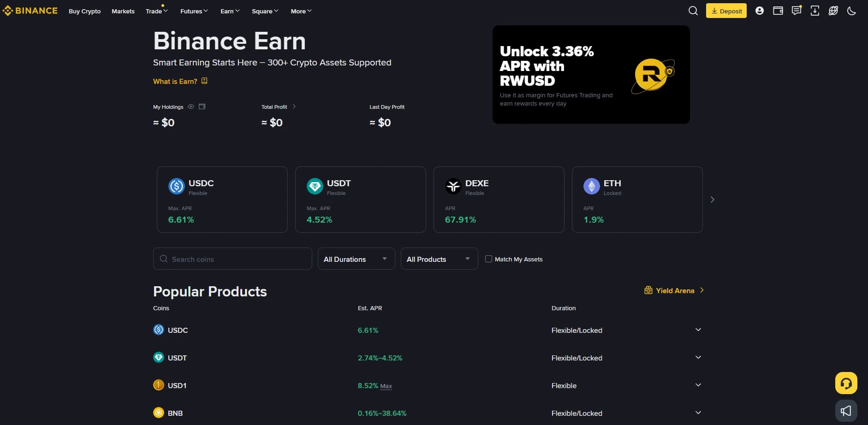This screenshot has width=868, height=425.
Task: Open Total Profit details arrow
Action: 294,106
